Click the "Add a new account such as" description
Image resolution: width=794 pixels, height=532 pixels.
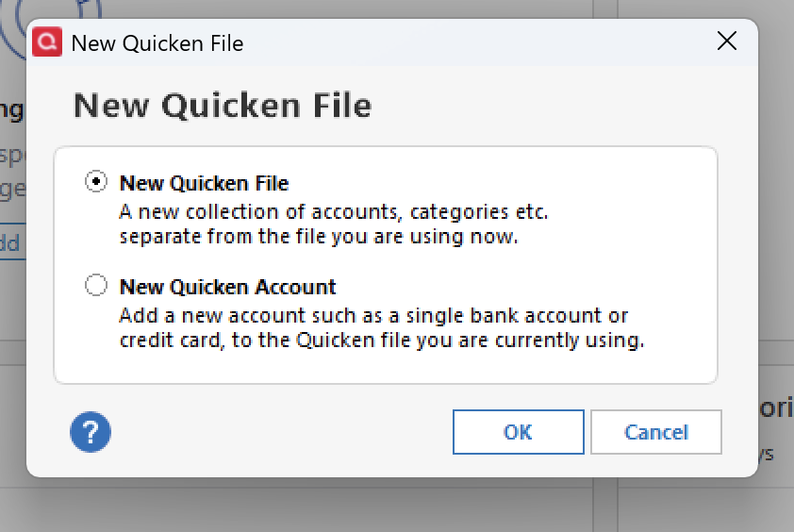pyautogui.click(x=373, y=314)
